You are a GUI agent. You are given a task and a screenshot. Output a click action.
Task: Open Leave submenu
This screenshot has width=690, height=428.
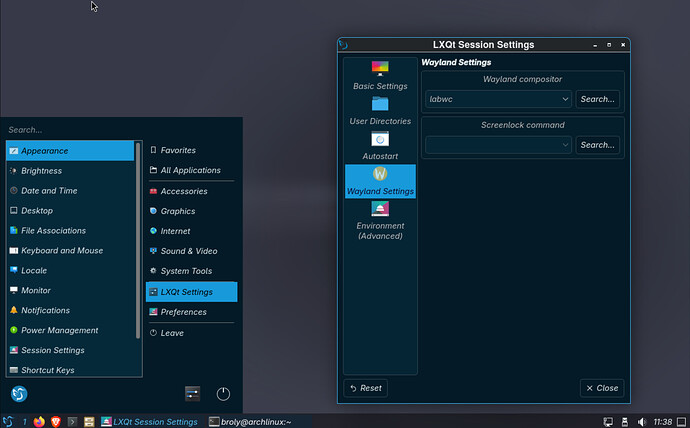pyautogui.click(x=191, y=333)
